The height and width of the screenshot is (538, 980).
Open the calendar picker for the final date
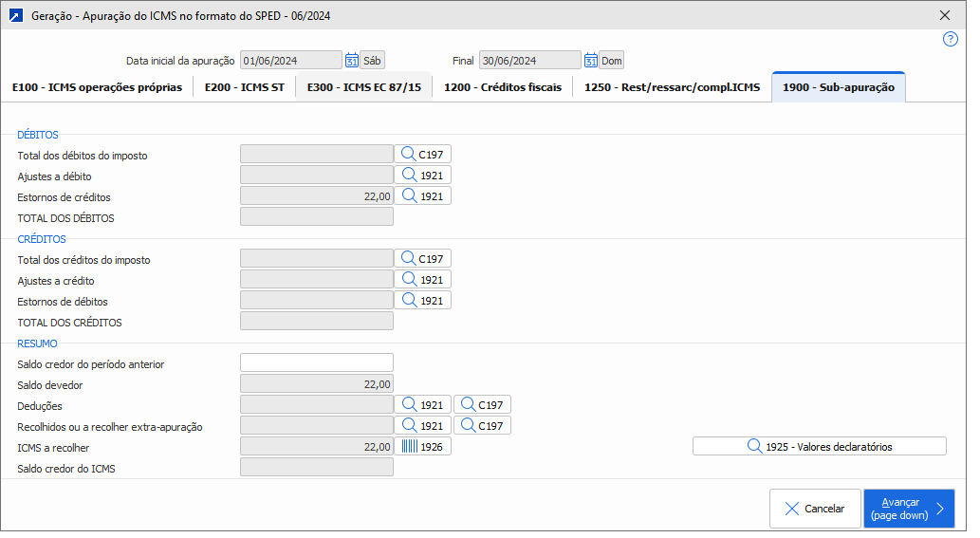point(590,61)
